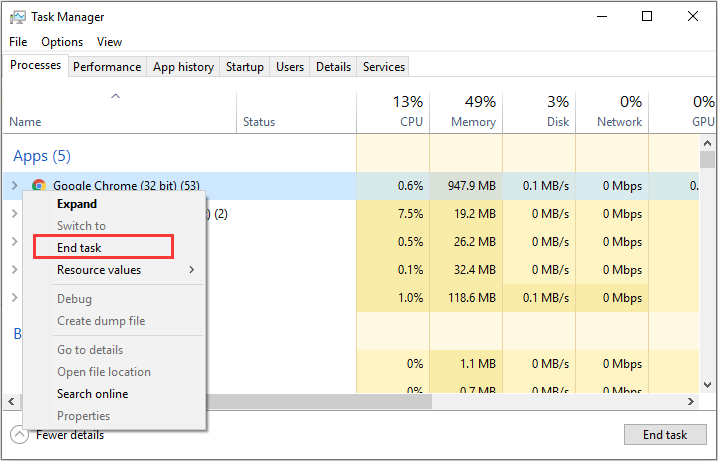Expand the process row using 118.6 MB
This screenshot has height=461, width=718.
coord(14,298)
